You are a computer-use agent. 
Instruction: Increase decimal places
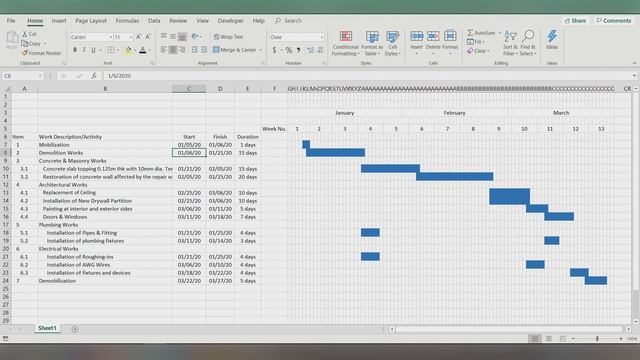coord(311,50)
